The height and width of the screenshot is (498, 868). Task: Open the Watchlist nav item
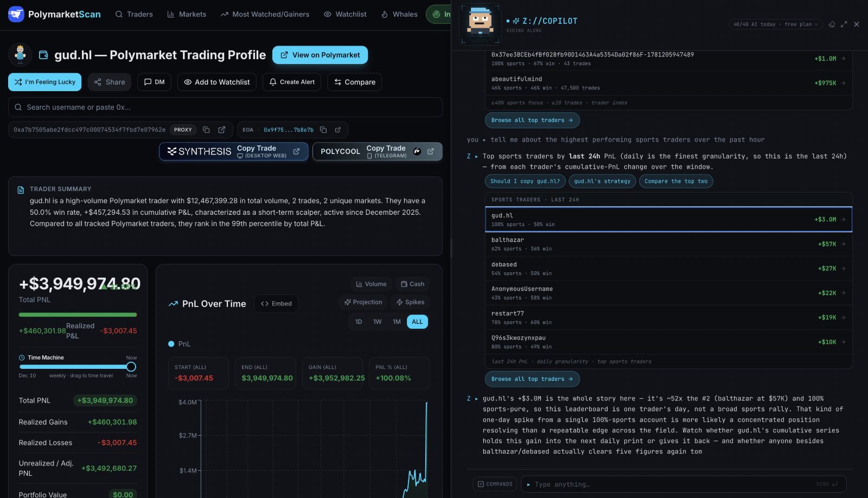tap(345, 14)
